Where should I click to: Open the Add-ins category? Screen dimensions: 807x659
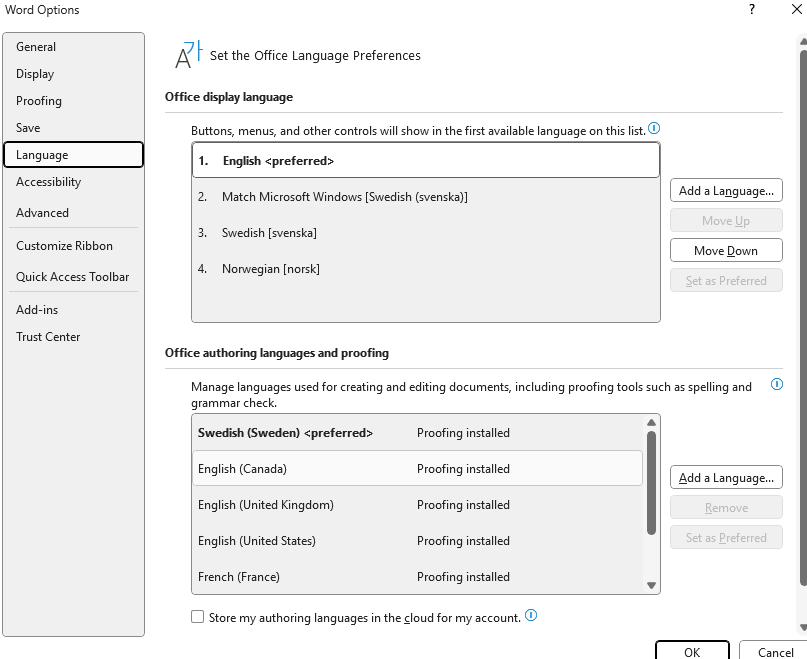73,309
